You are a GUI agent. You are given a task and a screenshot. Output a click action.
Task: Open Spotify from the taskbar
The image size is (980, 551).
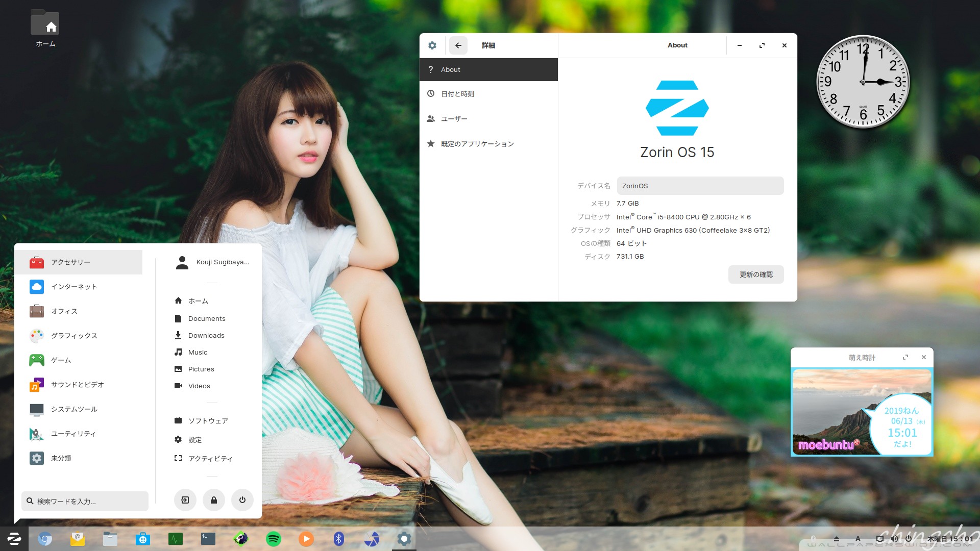(274, 539)
